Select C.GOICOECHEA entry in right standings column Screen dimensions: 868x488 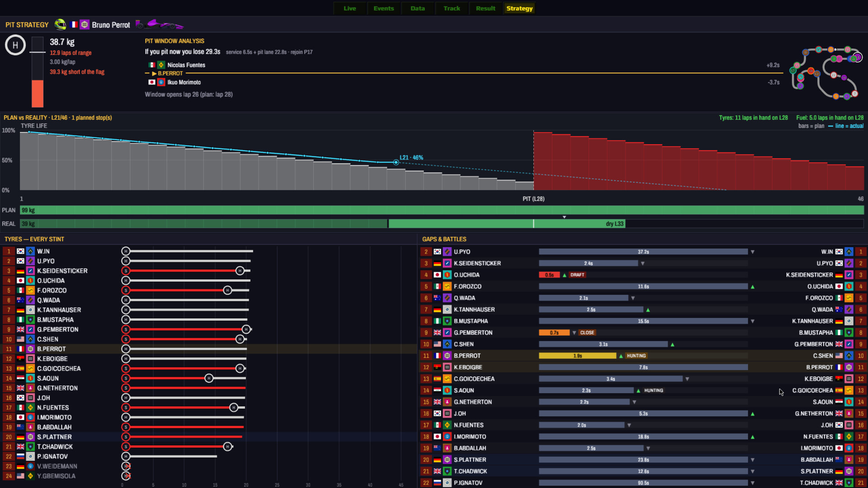pyautogui.click(x=828, y=390)
